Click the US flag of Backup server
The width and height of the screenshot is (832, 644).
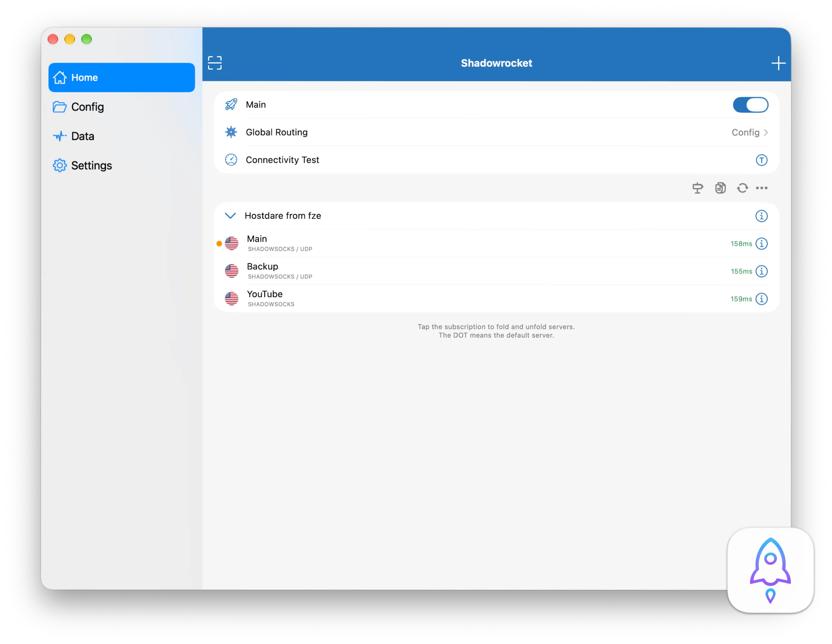pos(231,271)
